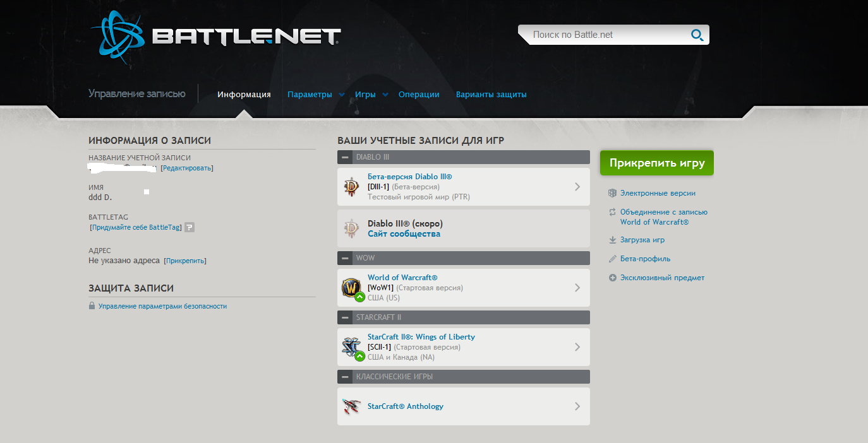Click the World of Warcraft game icon
868x443 pixels.
click(x=351, y=288)
